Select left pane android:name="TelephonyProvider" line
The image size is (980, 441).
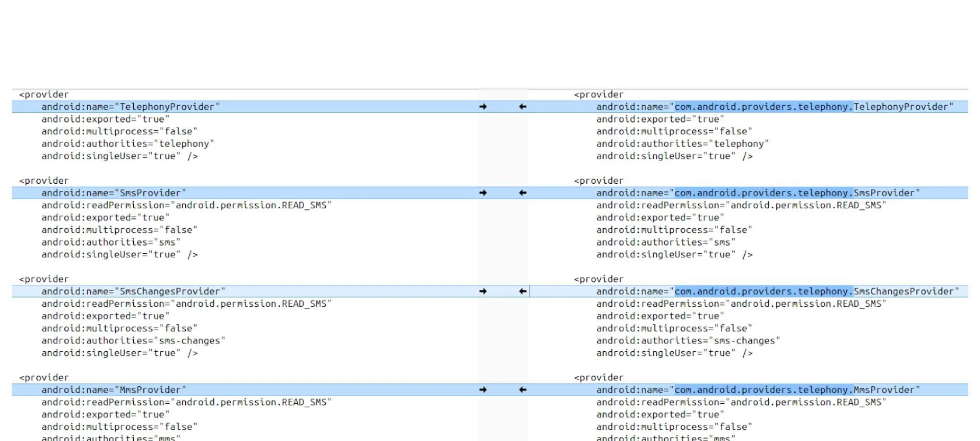(x=130, y=107)
